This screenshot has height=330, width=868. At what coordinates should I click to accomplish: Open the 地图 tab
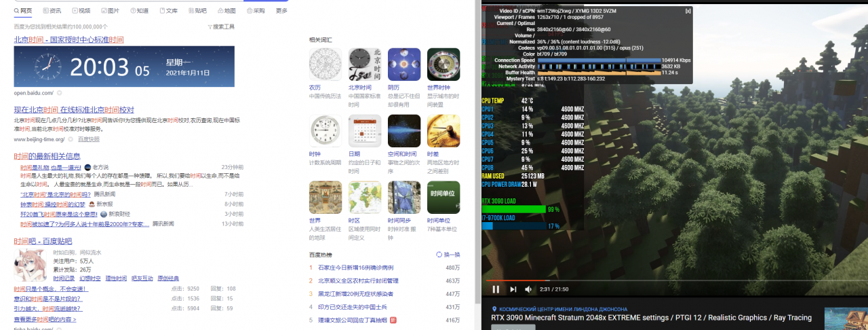point(226,11)
